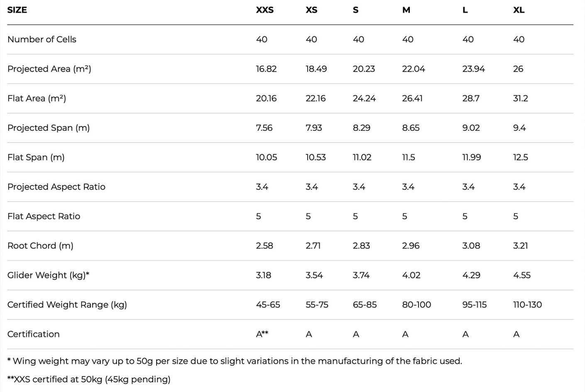This screenshot has height=392, width=585.
Task: Select the Projected Area row label
Action: (49, 69)
